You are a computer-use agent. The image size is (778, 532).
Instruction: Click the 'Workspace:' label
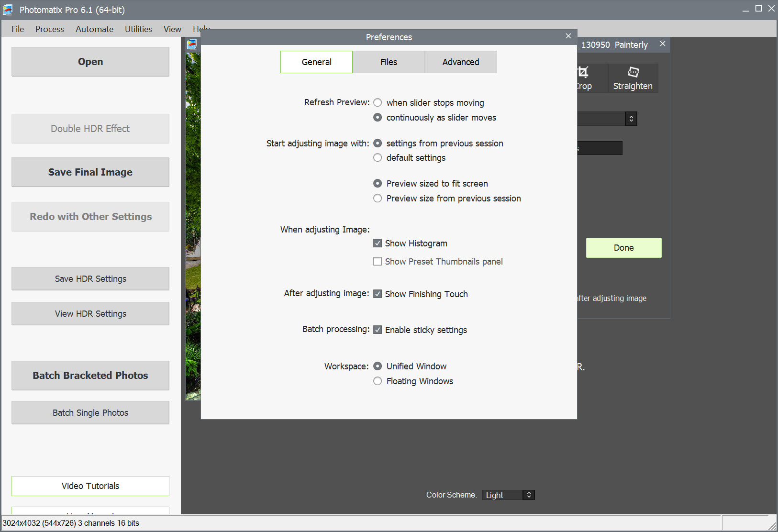346,366
